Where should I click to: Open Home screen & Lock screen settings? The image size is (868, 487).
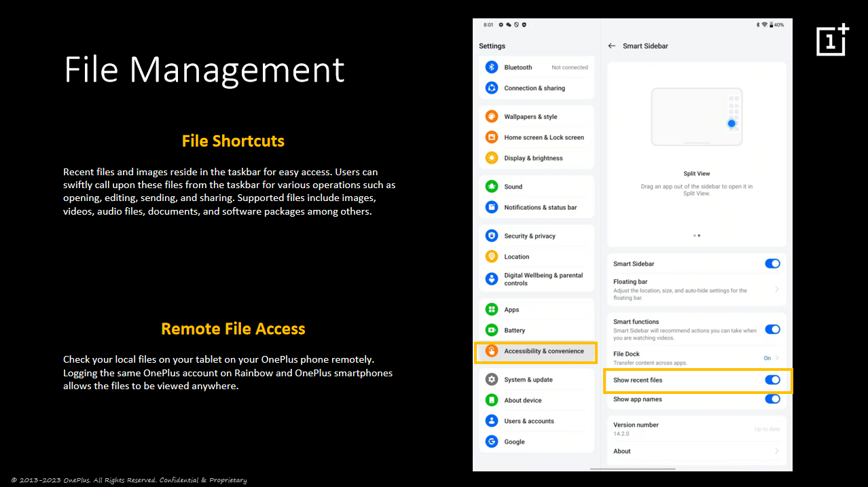[x=537, y=137]
